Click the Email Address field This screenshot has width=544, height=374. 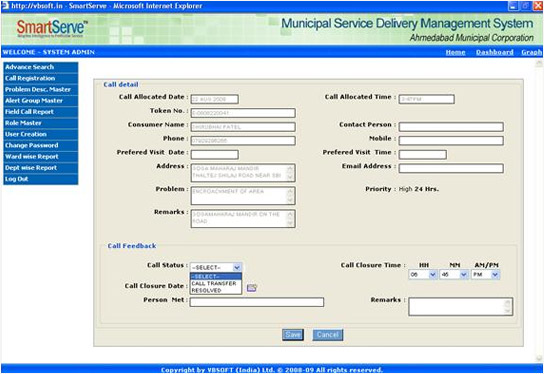tap(451, 169)
